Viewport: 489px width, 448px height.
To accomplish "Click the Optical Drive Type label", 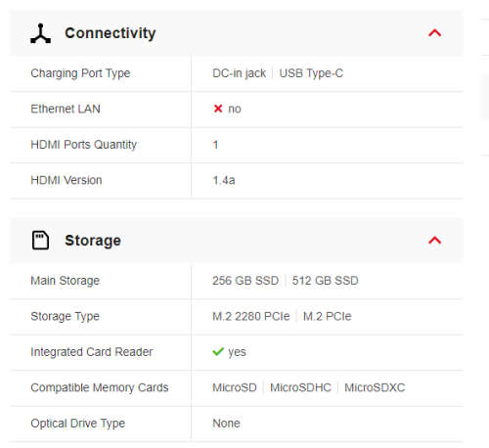I will (x=78, y=424).
